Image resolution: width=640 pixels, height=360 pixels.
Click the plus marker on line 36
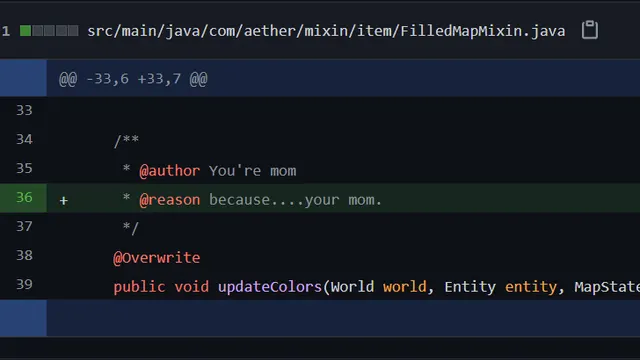(x=64, y=200)
